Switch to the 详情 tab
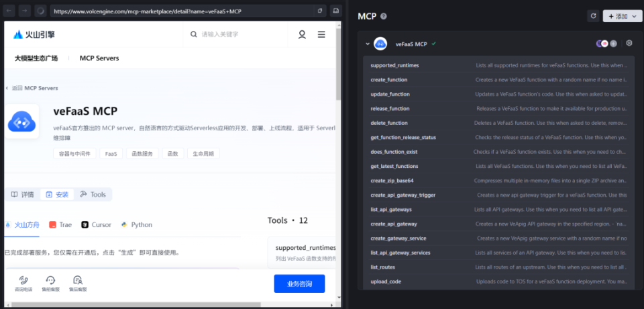 coord(23,195)
